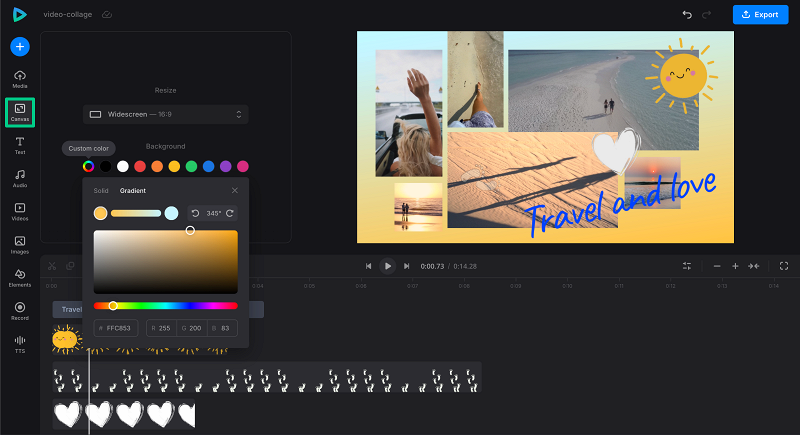Switch to the Solid tab
The height and width of the screenshot is (435, 800).
pos(101,191)
